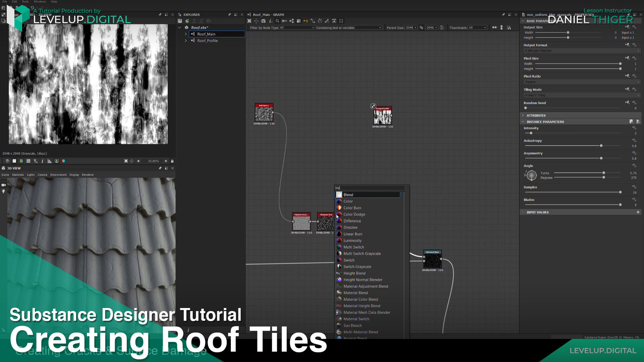Adjust the Anisotropy slider

572,145
